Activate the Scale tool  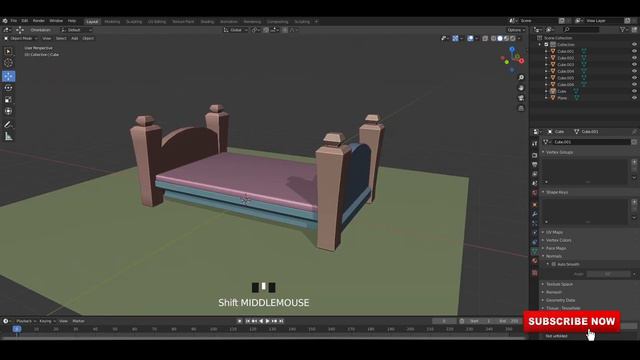(x=8, y=100)
